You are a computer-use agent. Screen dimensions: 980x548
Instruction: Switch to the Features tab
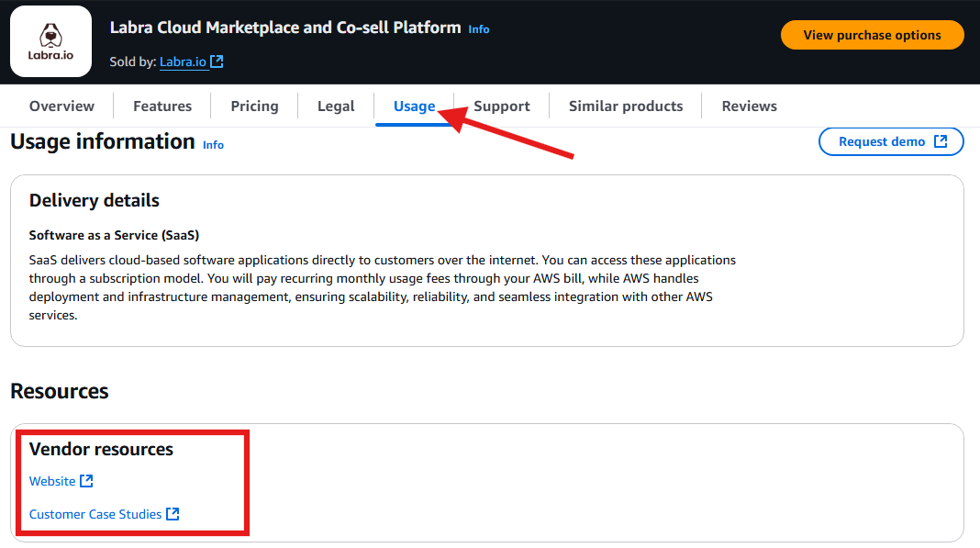click(x=162, y=106)
